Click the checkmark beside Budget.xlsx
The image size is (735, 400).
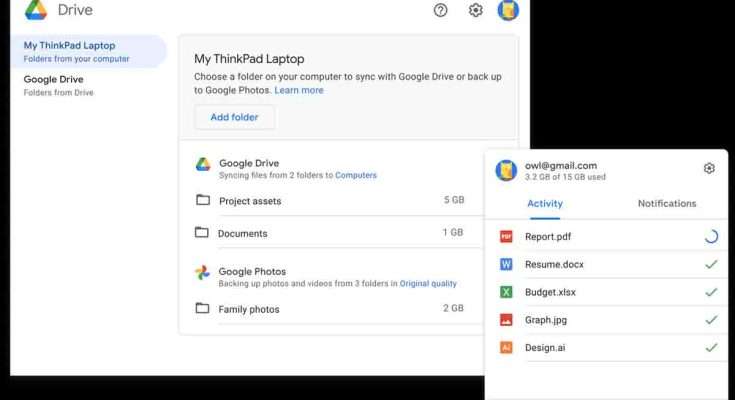pos(711,292)
